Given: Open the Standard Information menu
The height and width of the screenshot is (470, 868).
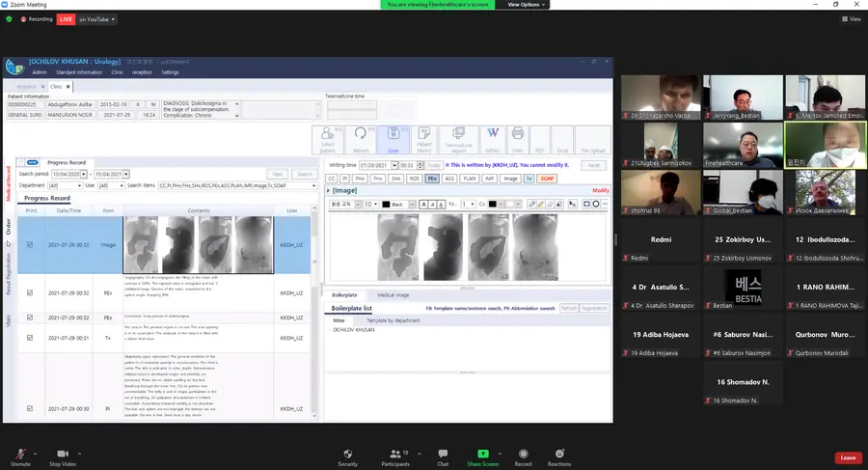Looking at the screenshot, I should (x=79, y=71).
